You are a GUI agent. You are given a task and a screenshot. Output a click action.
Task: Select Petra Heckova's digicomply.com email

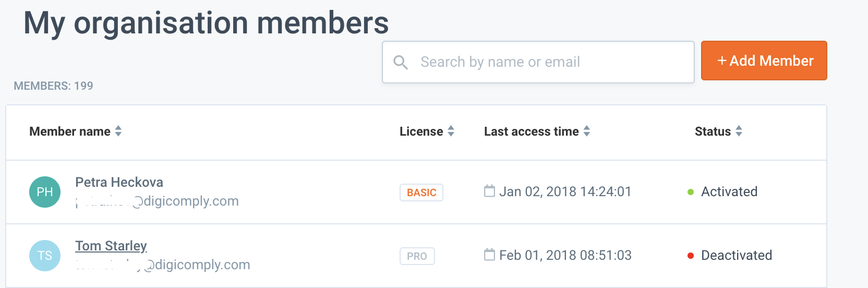157,201
